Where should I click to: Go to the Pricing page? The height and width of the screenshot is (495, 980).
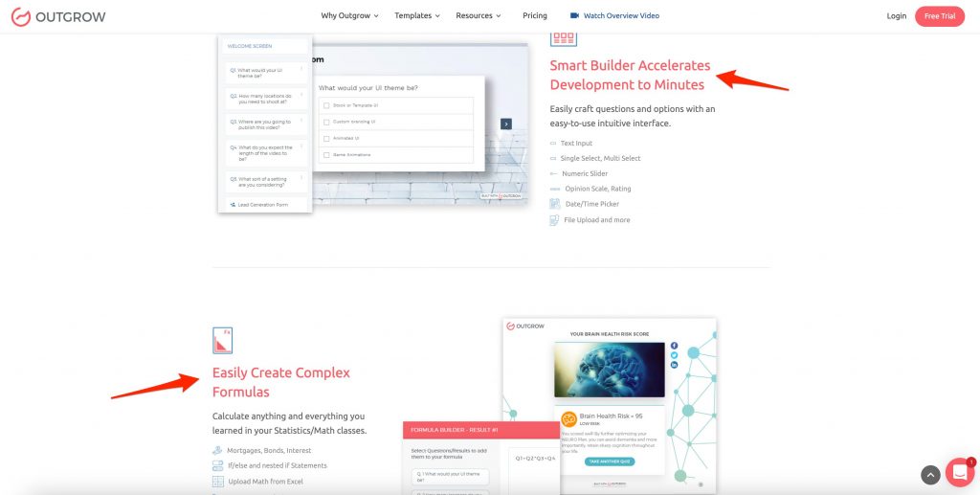click(535, 16)
